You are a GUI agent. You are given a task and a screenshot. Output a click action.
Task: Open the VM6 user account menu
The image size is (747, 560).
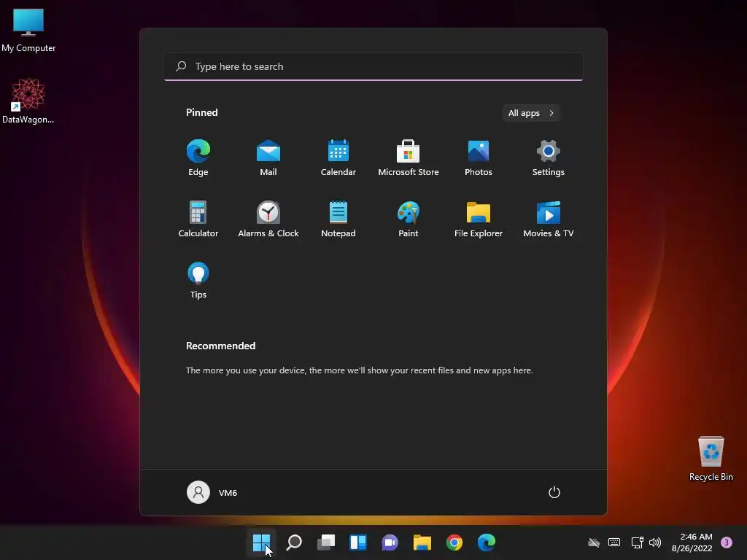click(212, 492)
